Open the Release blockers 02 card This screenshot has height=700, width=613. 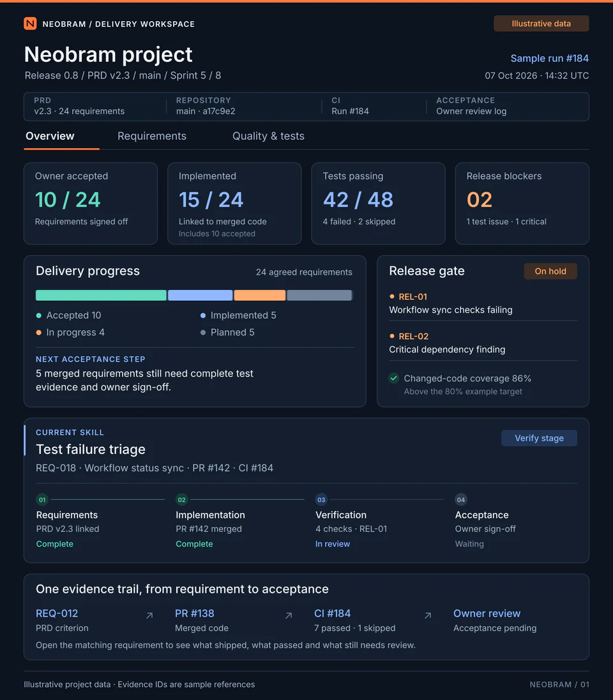tap(522, 203)
